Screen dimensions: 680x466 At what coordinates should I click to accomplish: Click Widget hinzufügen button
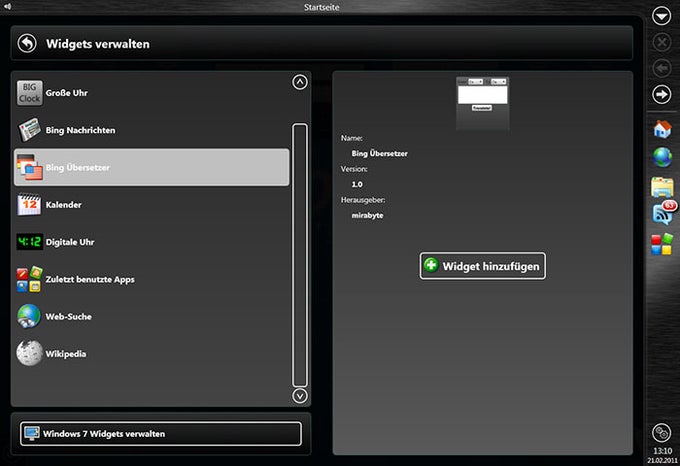pos(483,266)
